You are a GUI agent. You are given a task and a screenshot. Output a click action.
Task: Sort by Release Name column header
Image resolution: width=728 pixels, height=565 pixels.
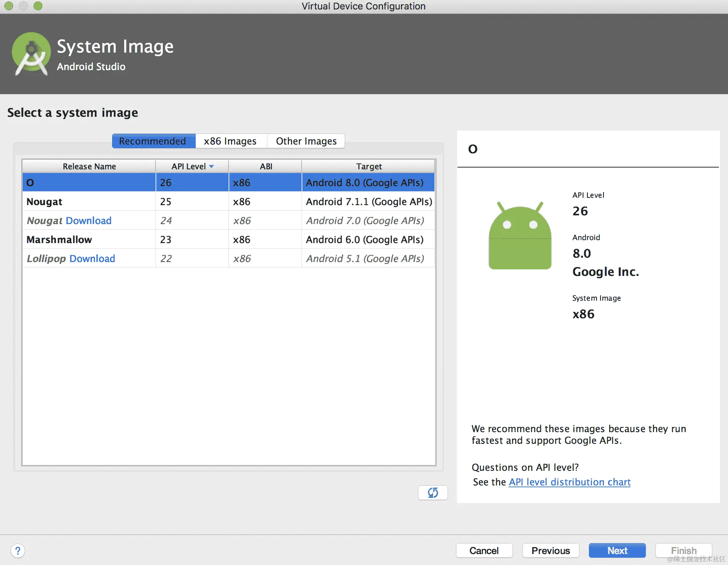pyautogui.click(x=89, y=166)
